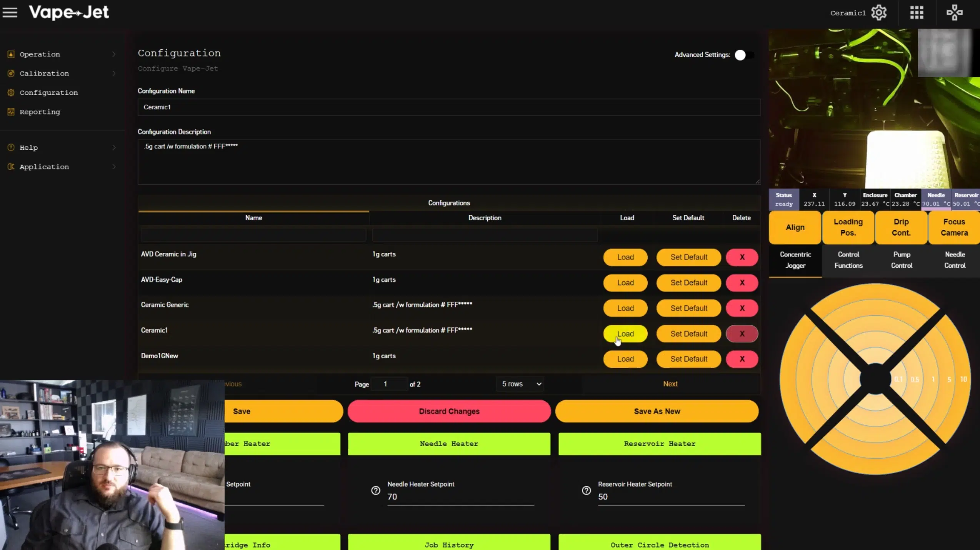Toggle Advanced Settings switch
This screenshot has height=550, width=980.
(x=744, y=55)
